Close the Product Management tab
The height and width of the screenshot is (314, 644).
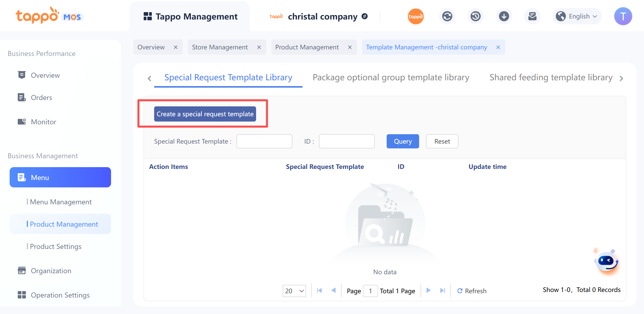pyautogui.click(x=350, y=47)
